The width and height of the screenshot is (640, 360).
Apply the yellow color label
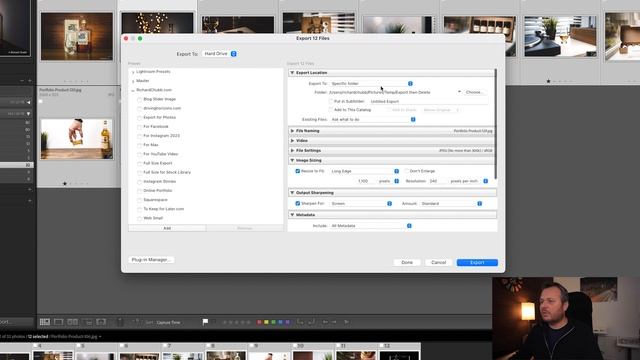coord(266,322)
